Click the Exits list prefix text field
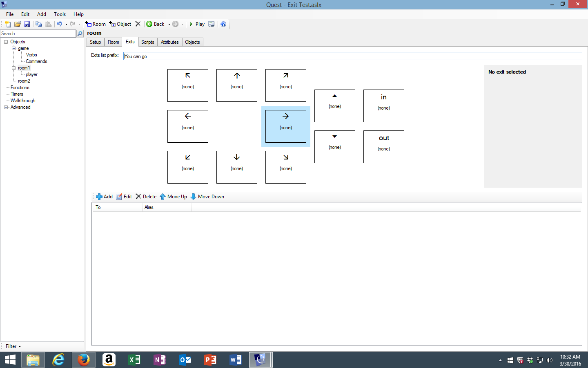This screenshot has height=368, width=588. tap(245, 56)
